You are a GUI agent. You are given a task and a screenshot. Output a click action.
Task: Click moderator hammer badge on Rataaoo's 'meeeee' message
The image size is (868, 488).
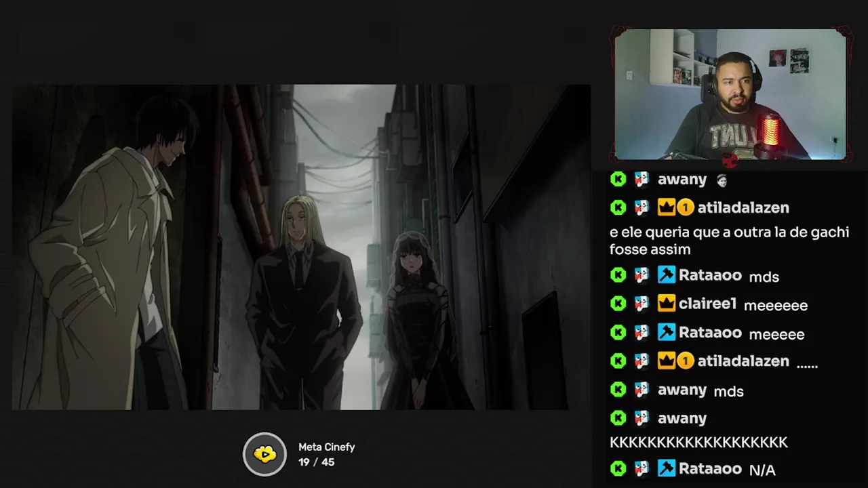(666, 332)
